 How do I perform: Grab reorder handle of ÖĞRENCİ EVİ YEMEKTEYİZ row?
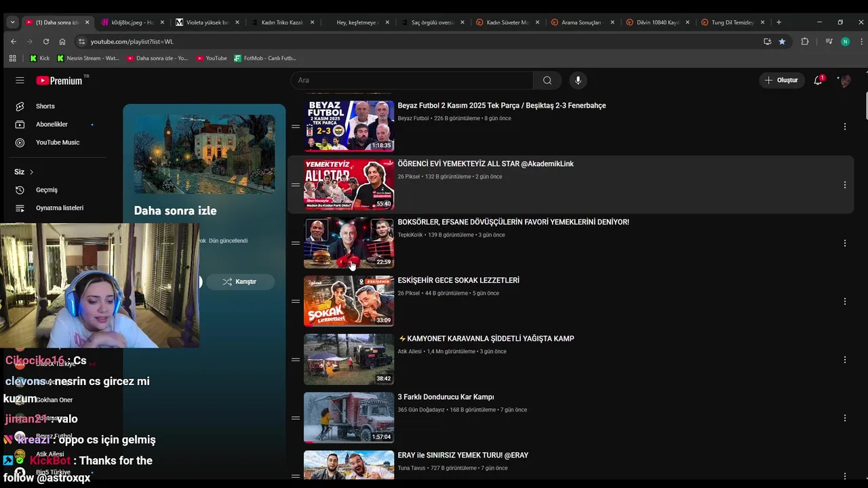pyautogui.click(x=296, y=185)
